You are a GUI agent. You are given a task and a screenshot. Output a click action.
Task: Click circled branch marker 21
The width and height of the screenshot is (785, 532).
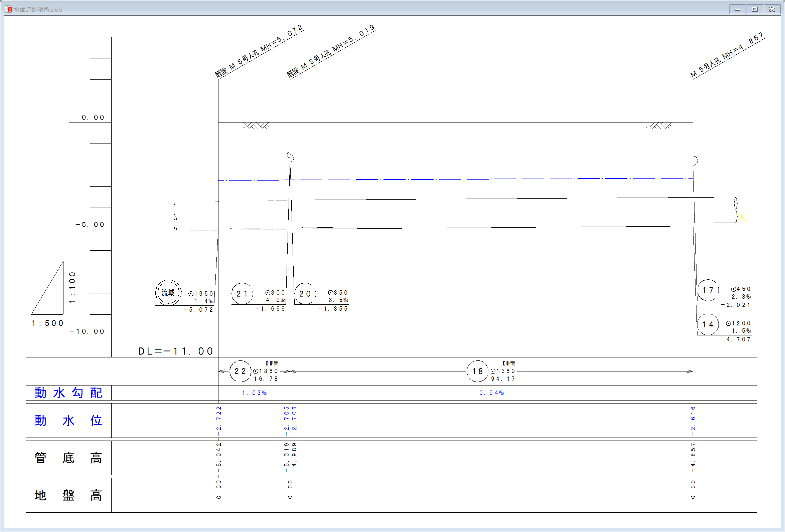pos(242,294)
